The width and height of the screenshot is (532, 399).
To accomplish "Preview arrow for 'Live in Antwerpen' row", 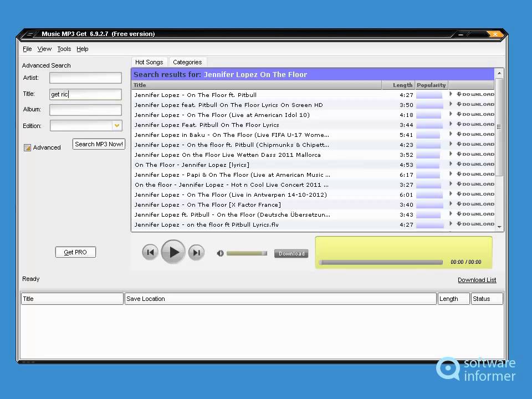I will tap(451, 194).
